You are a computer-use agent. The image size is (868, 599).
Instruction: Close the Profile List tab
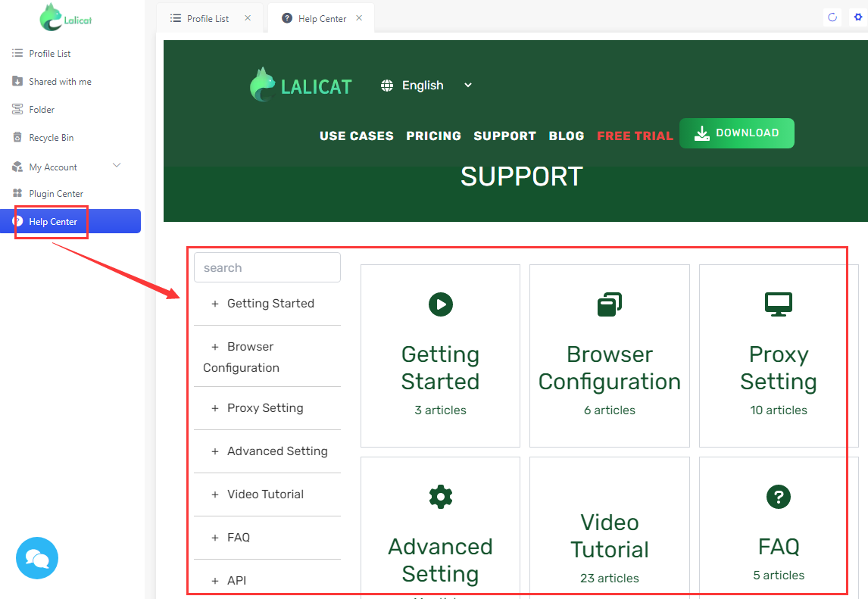248,18
